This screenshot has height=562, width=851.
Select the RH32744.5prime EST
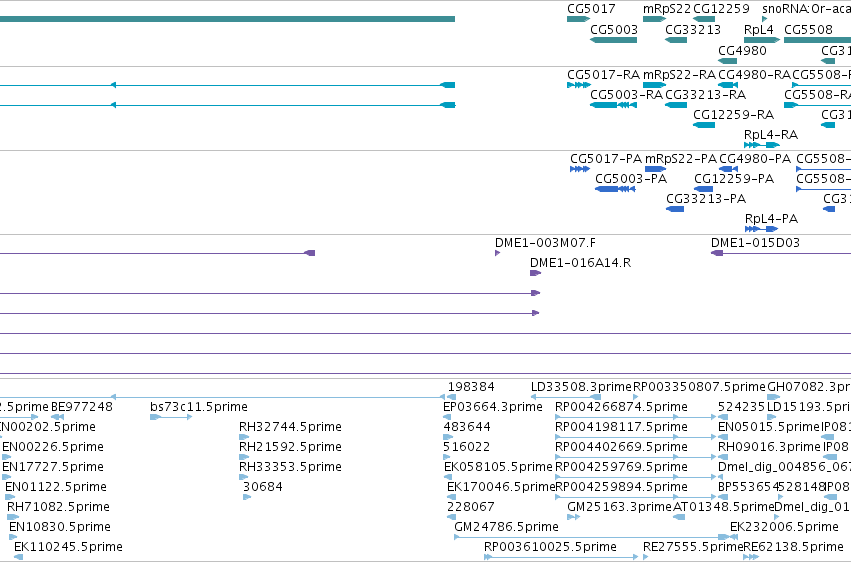click(244, 437)
